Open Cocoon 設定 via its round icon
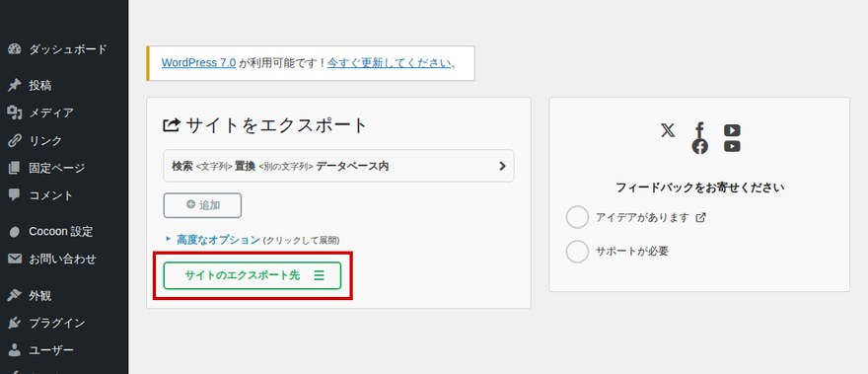 click(15, 232)
